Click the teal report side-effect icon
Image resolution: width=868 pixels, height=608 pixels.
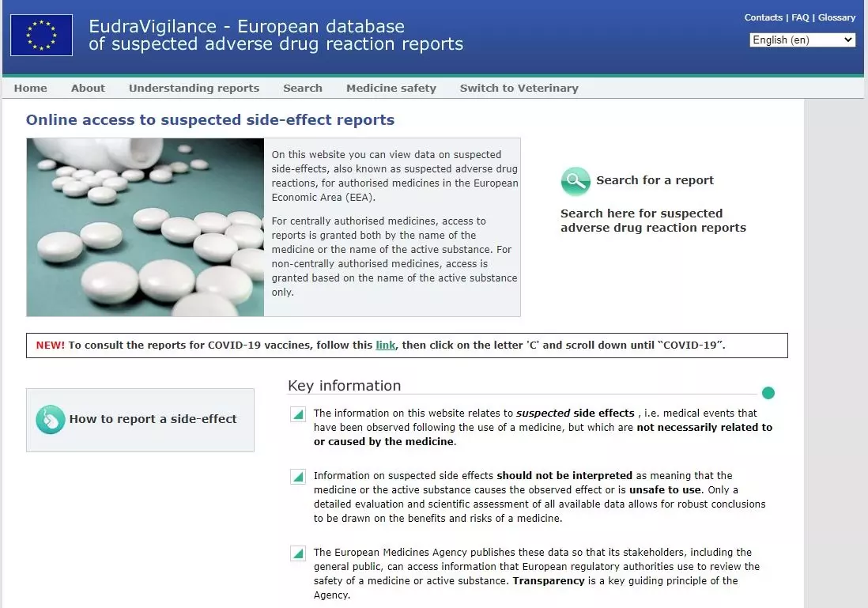coord(51,419)
